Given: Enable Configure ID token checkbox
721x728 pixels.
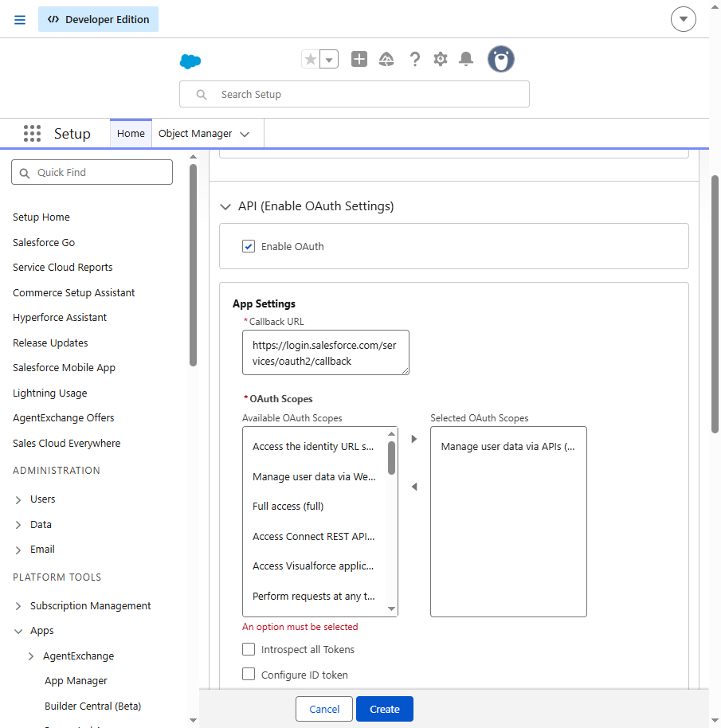Looking at the screenshot, I should (249, 674).
